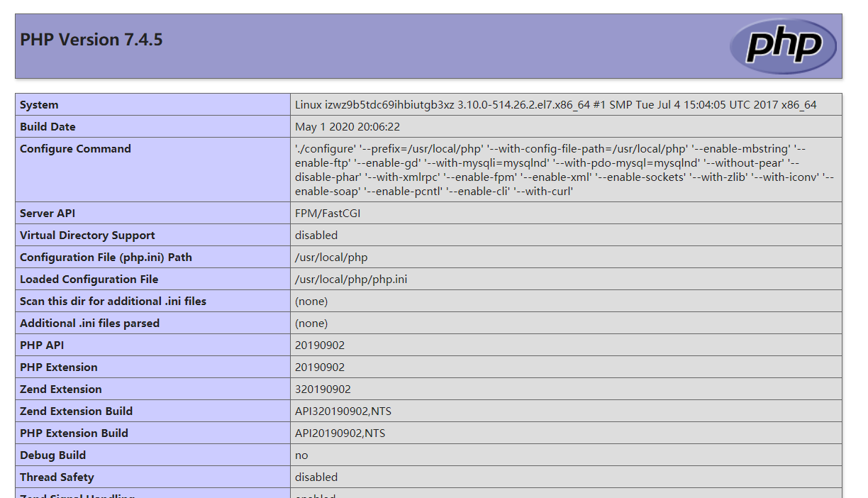The image size is (868, 498).
Task: Click the Virtual Directory Support label
Action: click(87, 236)
